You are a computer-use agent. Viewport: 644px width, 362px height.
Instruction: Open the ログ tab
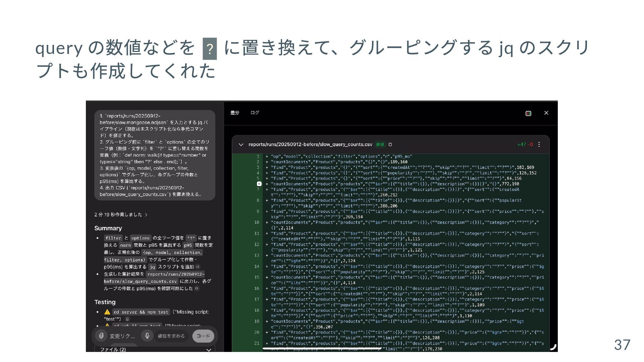click(255, 113)
